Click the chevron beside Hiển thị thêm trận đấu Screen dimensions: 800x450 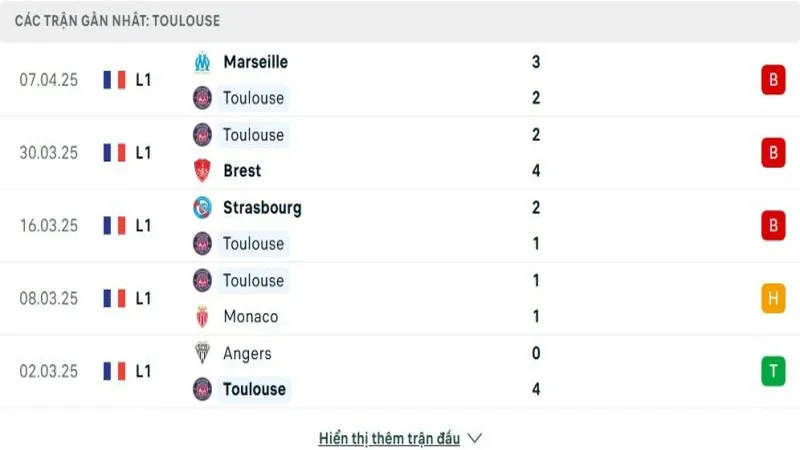pyautogui.click(x=474, y=438)
